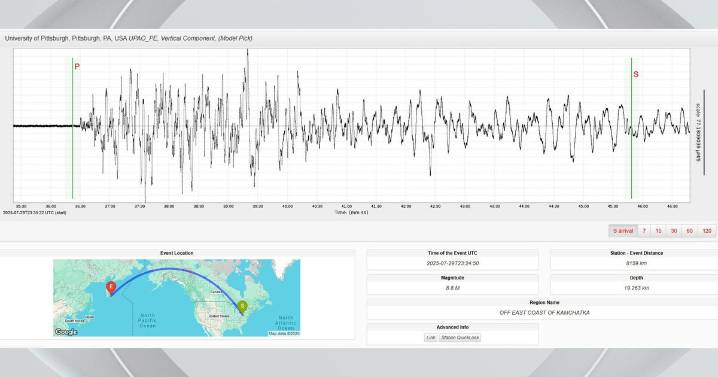
Task: Click the 'Station - Event Distance' header
Action: pos(636,253)
